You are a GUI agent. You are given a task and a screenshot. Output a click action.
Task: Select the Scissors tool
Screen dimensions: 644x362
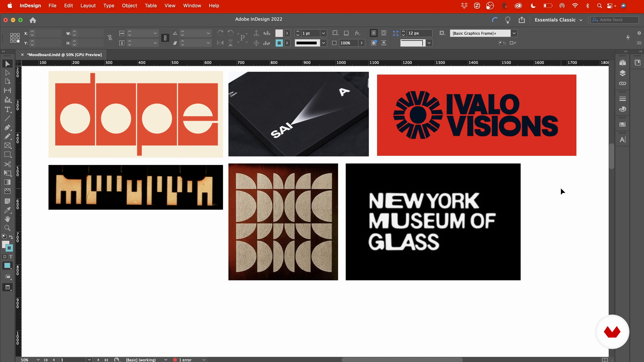point(8,164)
